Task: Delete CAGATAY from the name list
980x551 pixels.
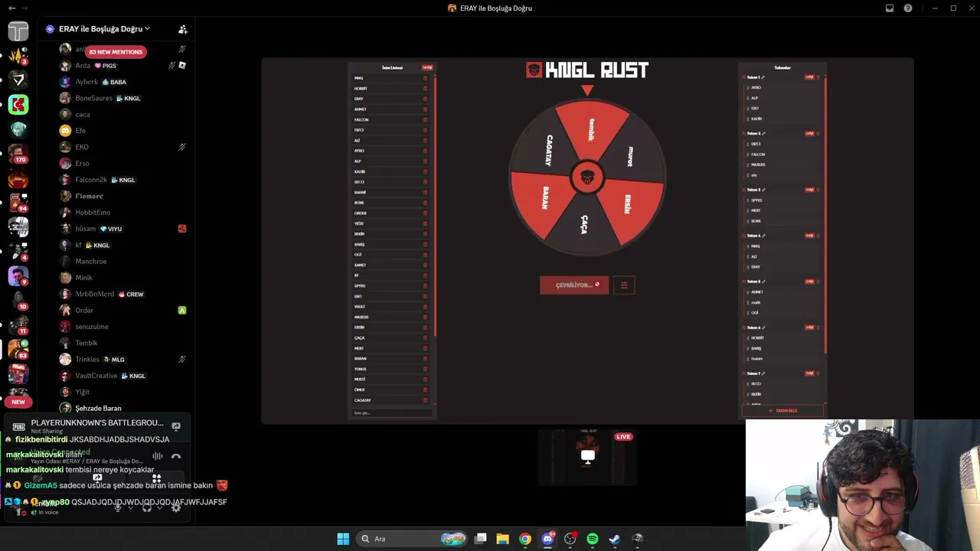Action: tap(425, 400)
